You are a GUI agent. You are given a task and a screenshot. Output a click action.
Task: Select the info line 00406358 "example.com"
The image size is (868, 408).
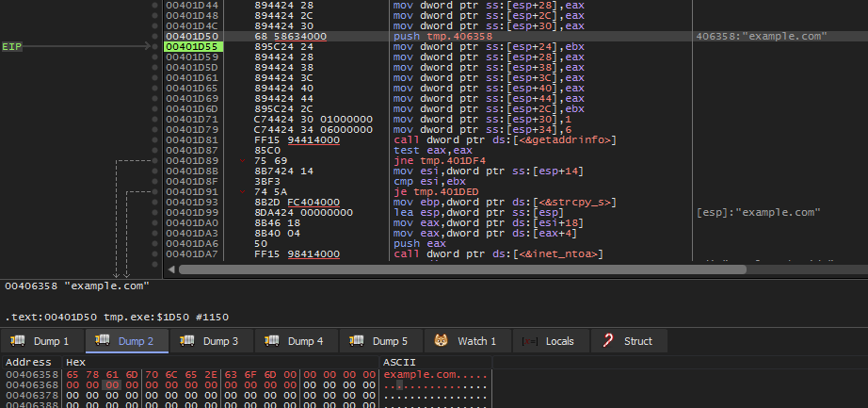(77, 286)
